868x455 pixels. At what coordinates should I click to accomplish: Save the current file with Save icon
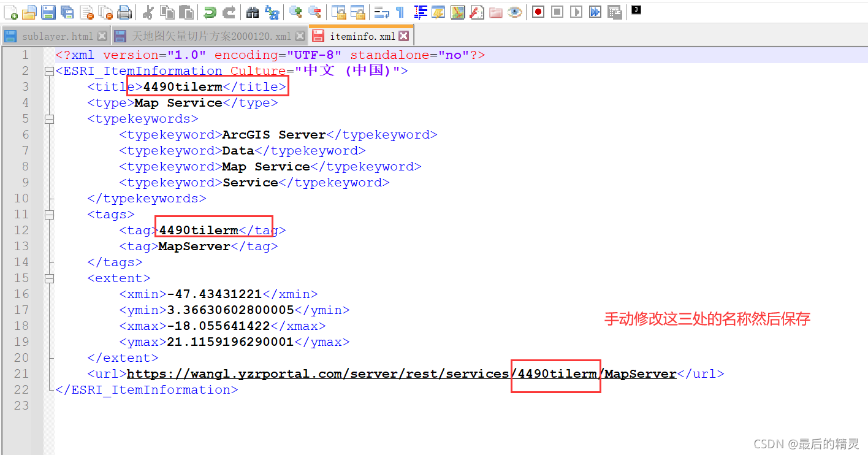pos(48,12)
